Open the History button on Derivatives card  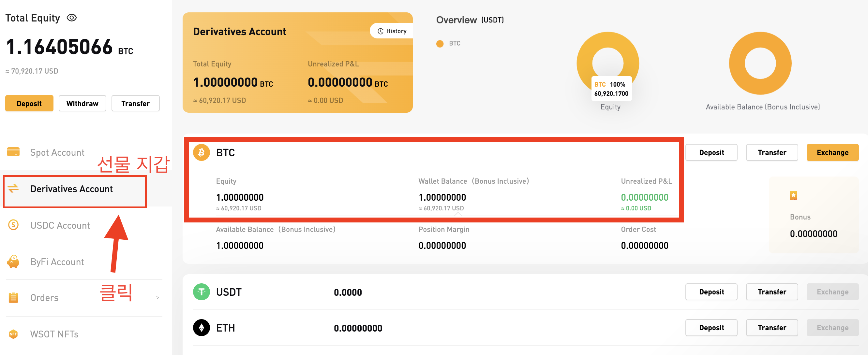pos(392,31)
